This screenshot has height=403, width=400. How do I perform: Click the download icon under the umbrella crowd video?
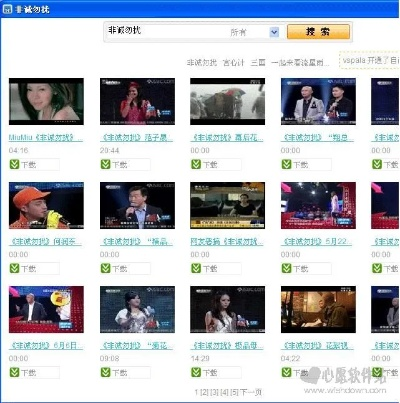[196, 164]
